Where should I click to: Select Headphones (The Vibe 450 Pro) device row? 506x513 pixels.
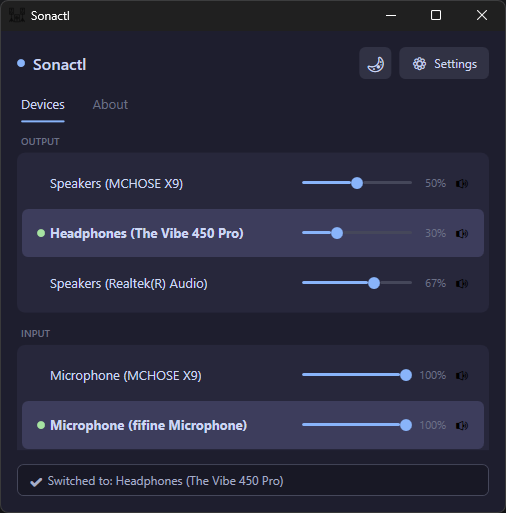point(253,233)
